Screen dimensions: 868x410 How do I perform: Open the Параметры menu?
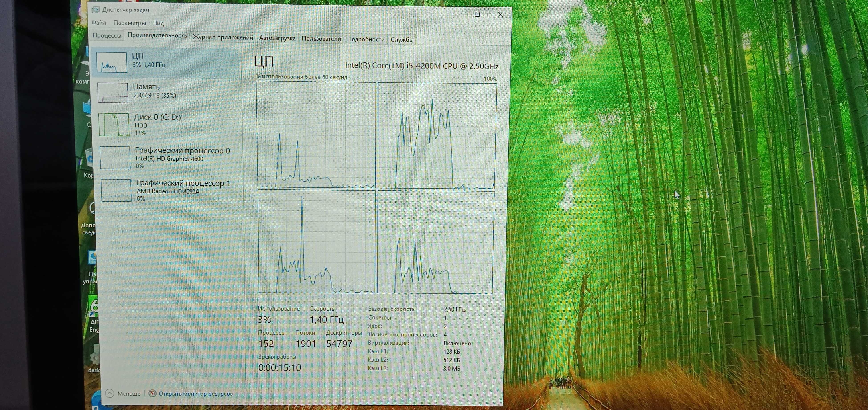coord(130,23)
